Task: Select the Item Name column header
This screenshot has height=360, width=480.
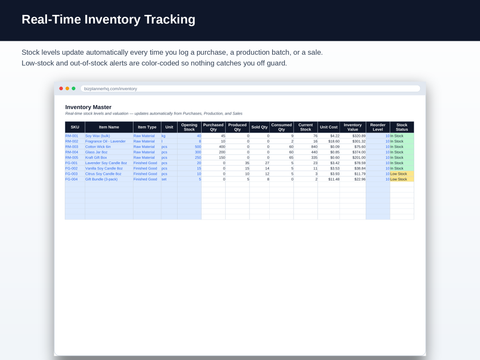Action: click(x=109, y=127)
